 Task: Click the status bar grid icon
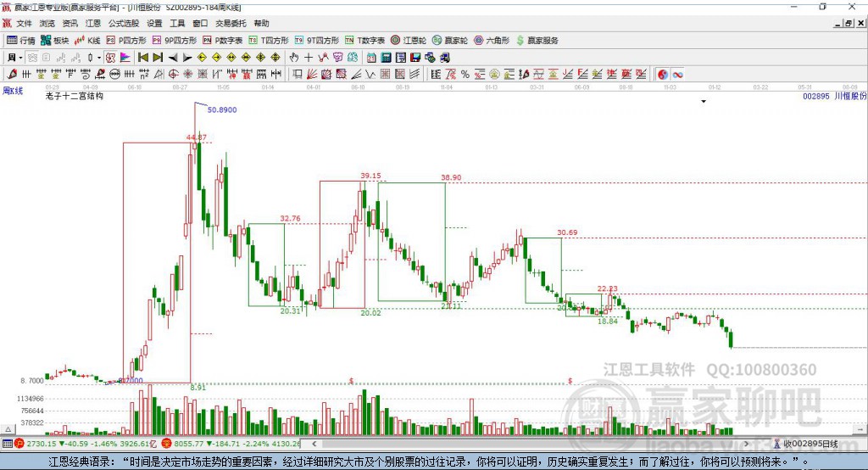point(7,444)
